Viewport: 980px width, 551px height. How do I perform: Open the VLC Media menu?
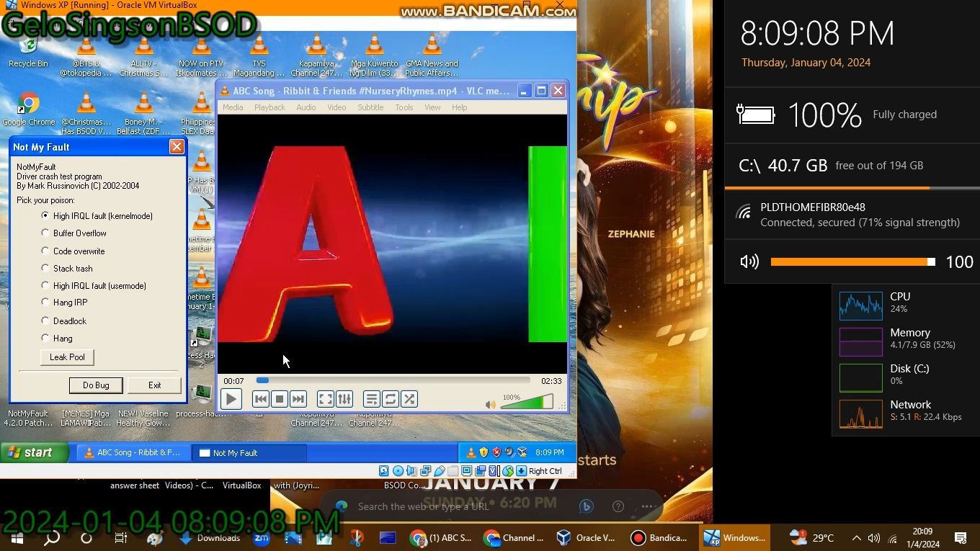[233, 107]
